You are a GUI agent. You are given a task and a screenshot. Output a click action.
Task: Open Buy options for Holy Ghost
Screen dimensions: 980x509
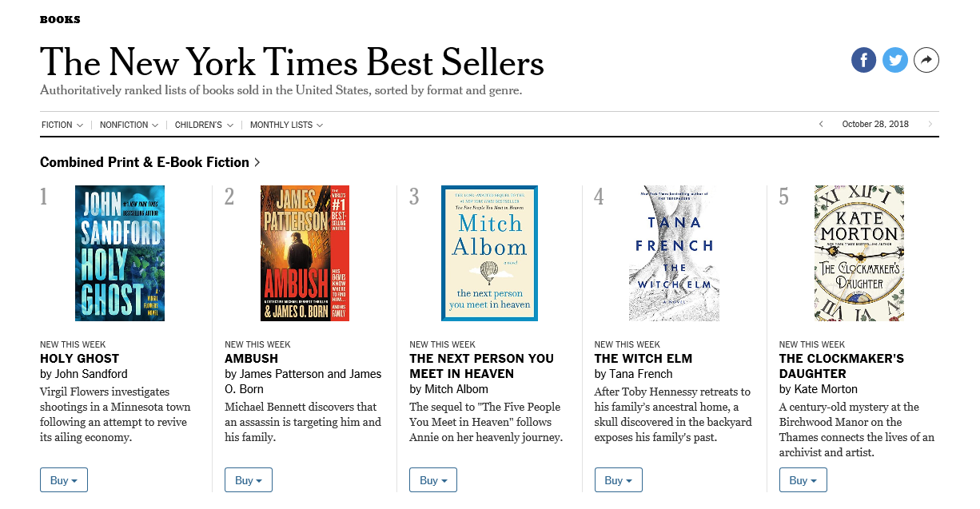(64, 480)
